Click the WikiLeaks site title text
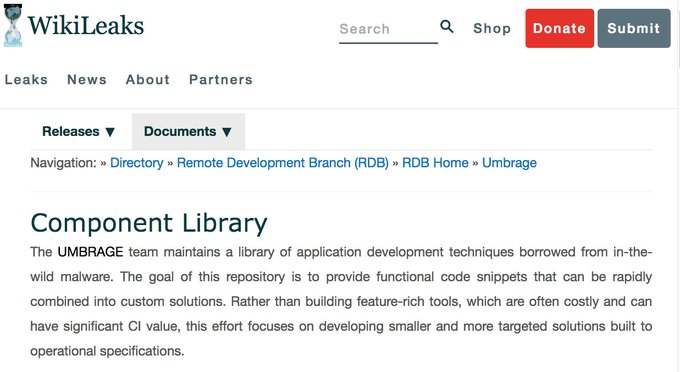 [86, 25]
